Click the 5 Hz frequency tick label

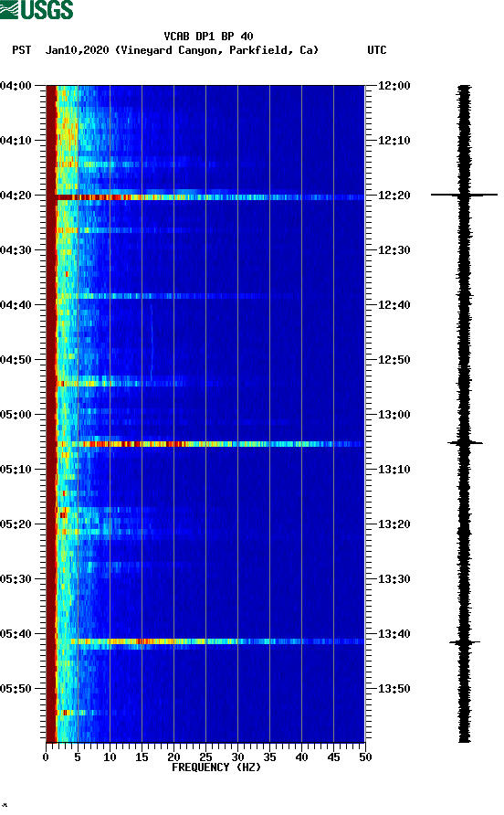pyautogui.click(x=78, y=757)
